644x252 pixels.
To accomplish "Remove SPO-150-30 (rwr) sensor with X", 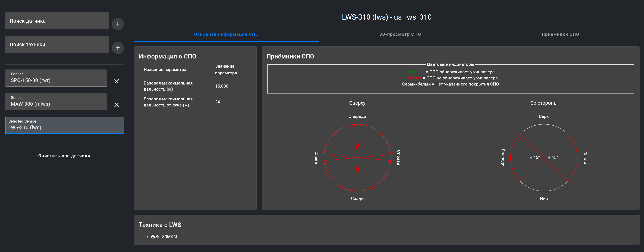I will (116, 81).
